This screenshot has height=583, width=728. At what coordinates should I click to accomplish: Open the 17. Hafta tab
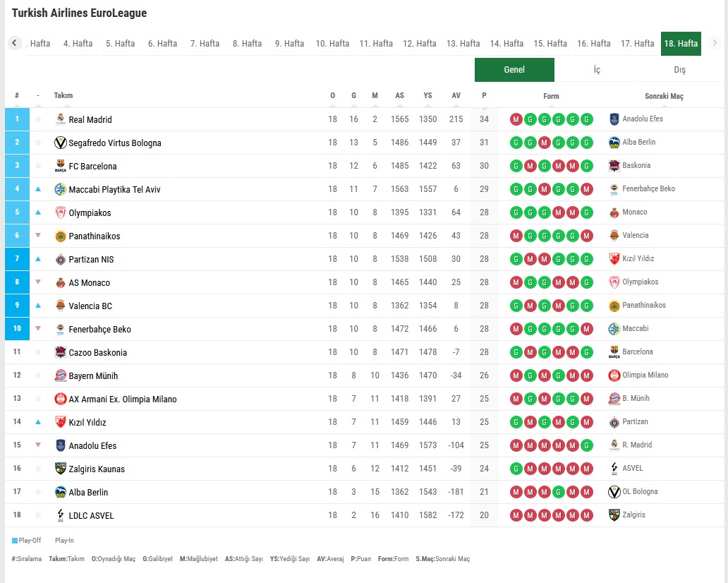tap(637, 44)
